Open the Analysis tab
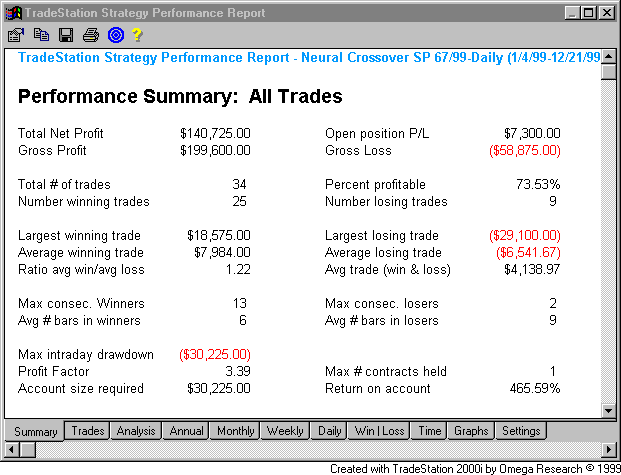The image size is (621, 475). click(136, 431)
